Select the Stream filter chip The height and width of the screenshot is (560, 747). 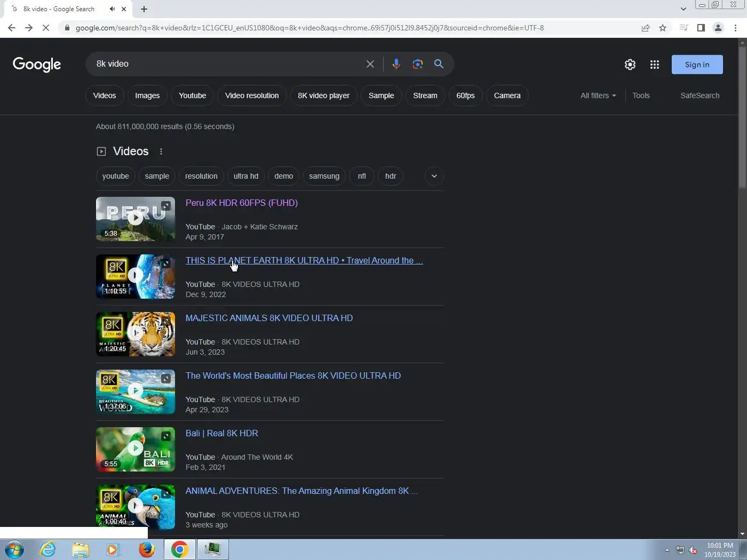click(425, 95)
